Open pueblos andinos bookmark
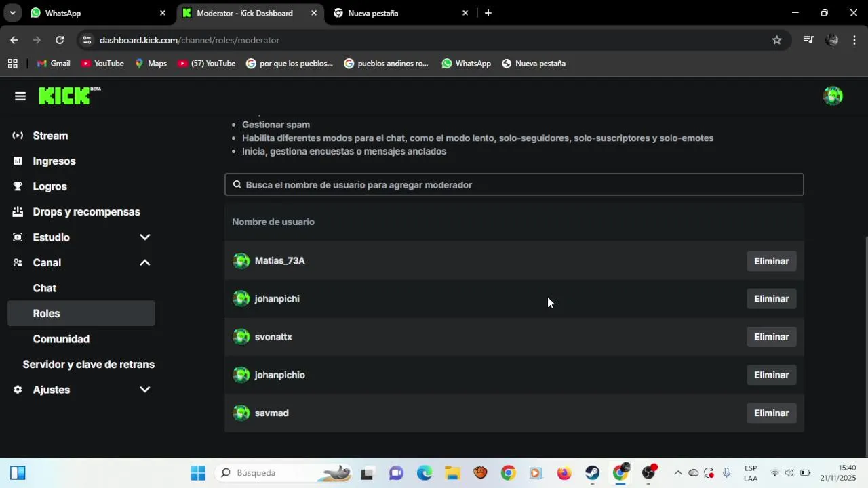Viewport: 868px width, 488px height. pos(386,64)
